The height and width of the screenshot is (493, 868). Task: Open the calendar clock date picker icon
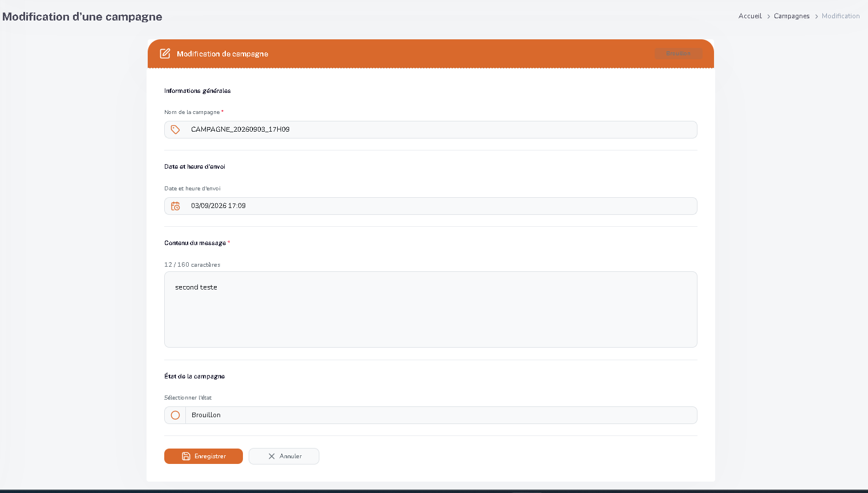[176, 206]
